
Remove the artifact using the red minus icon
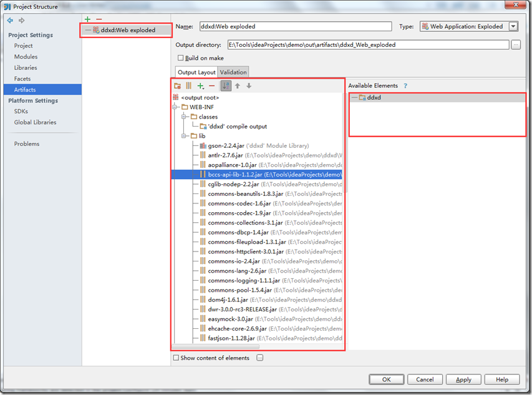98,19
